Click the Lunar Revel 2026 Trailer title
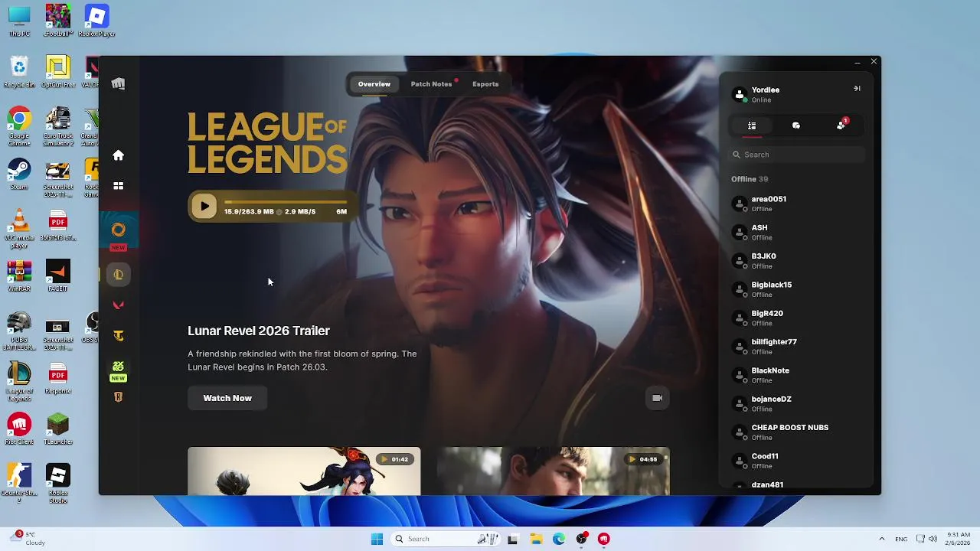Image resolution: width=980 pixels, height=551 pixels. coord(259,331)
